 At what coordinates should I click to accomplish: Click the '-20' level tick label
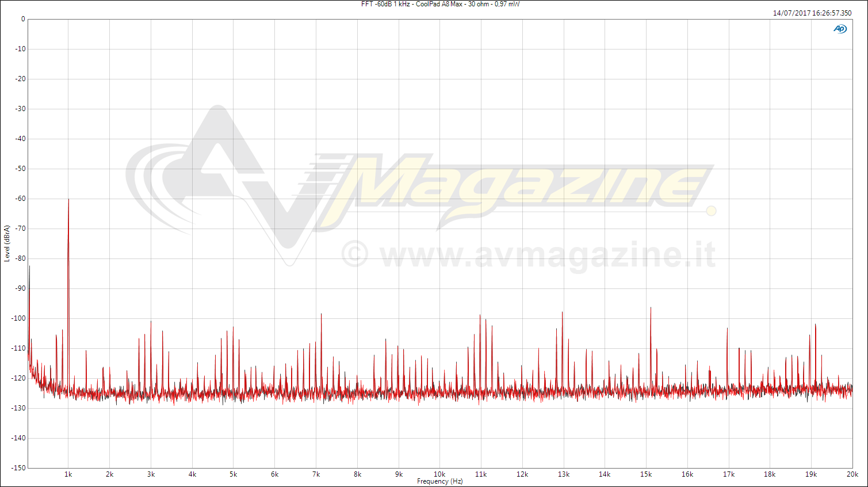point(21,79)
